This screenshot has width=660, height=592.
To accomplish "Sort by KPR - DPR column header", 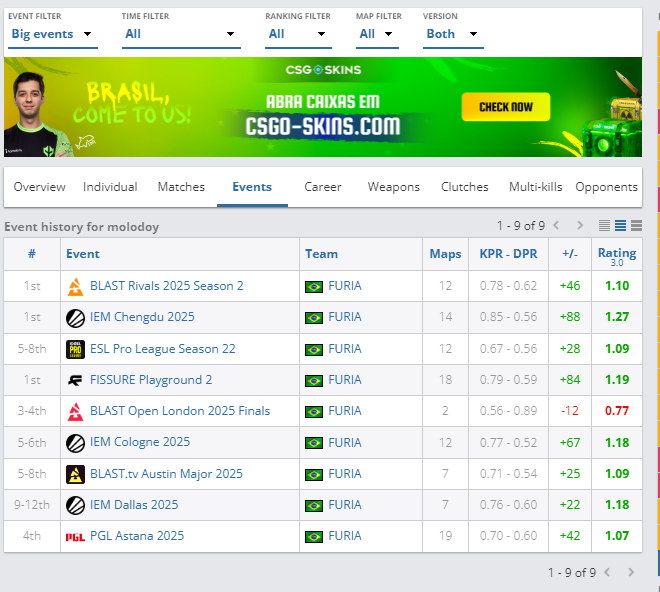I will click(508, 254).
